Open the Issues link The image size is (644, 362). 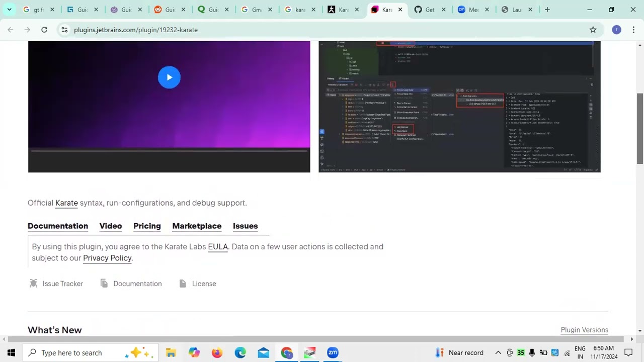tap(245, 226)
